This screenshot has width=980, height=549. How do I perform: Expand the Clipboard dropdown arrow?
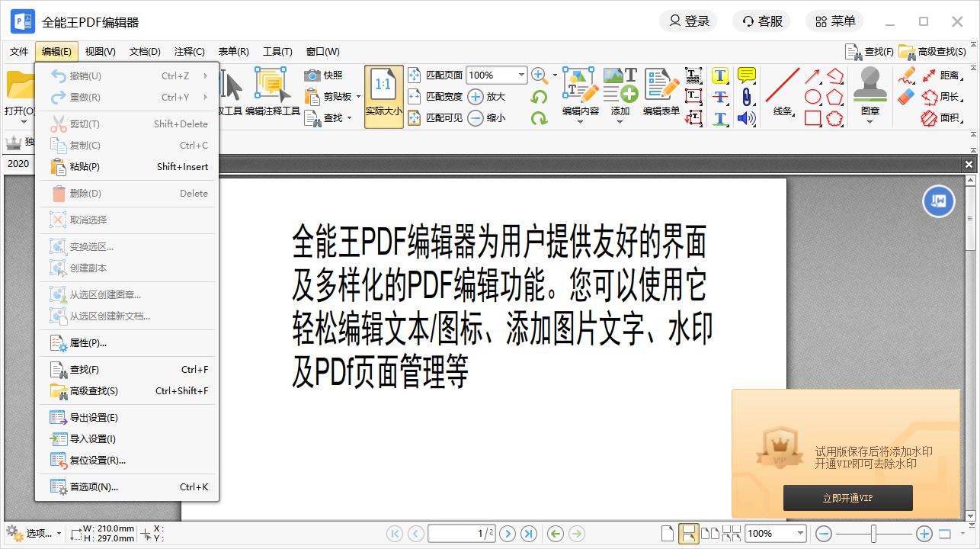click(358, 97)
